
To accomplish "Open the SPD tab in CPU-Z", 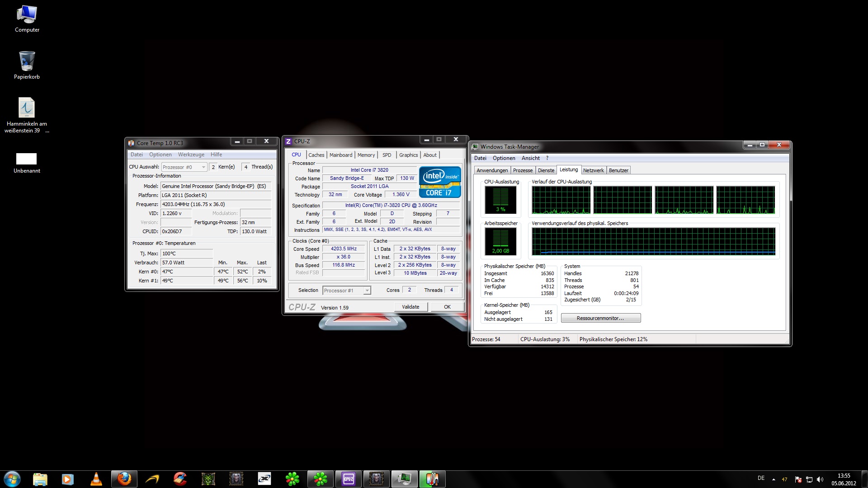I will point(387,155).
